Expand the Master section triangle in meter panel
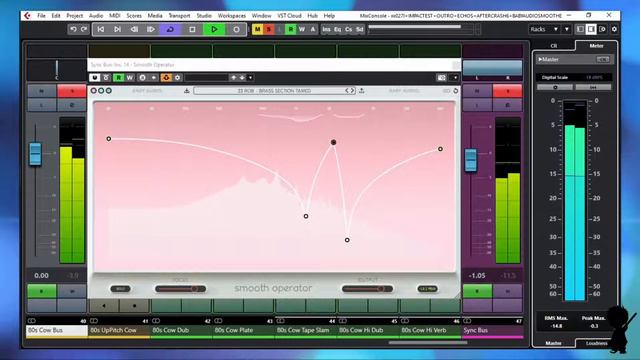The image size is (640, 360). (x=540, y=59)
